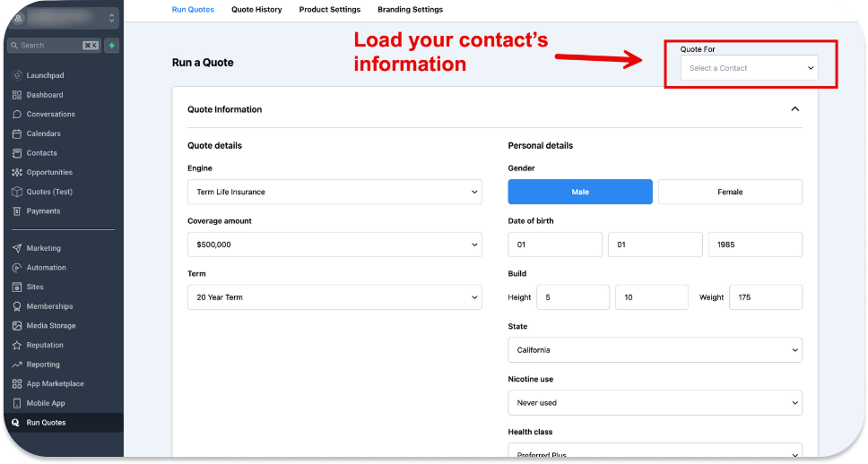Click the Height inches field
The image size is (868, 464).
652,297
